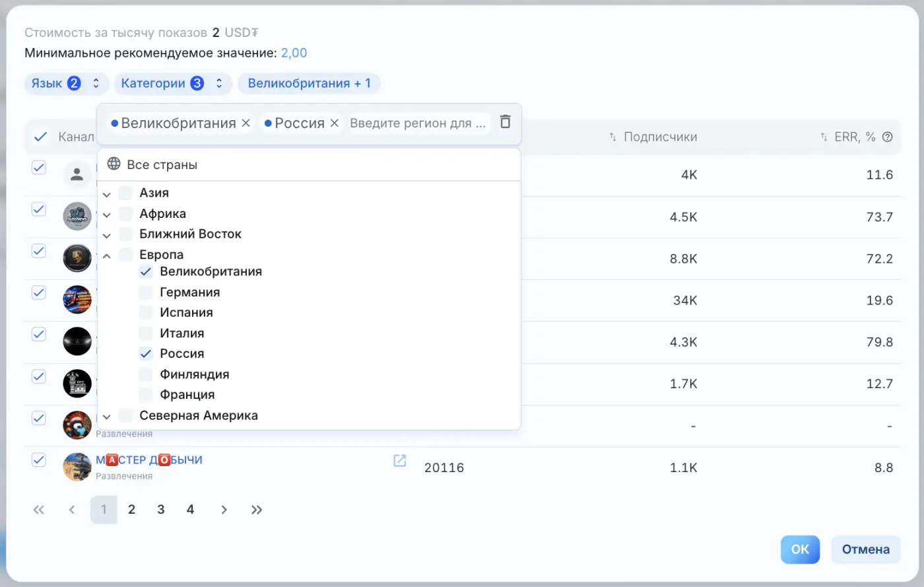Sort by ERR using its sort arrows
The image size is (924, 587).
point(824,137)
